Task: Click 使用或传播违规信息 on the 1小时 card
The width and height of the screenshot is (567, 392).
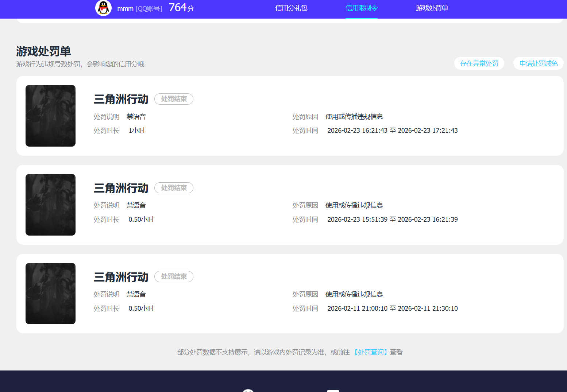Action: pyautogui.click(x=354, y=117)
